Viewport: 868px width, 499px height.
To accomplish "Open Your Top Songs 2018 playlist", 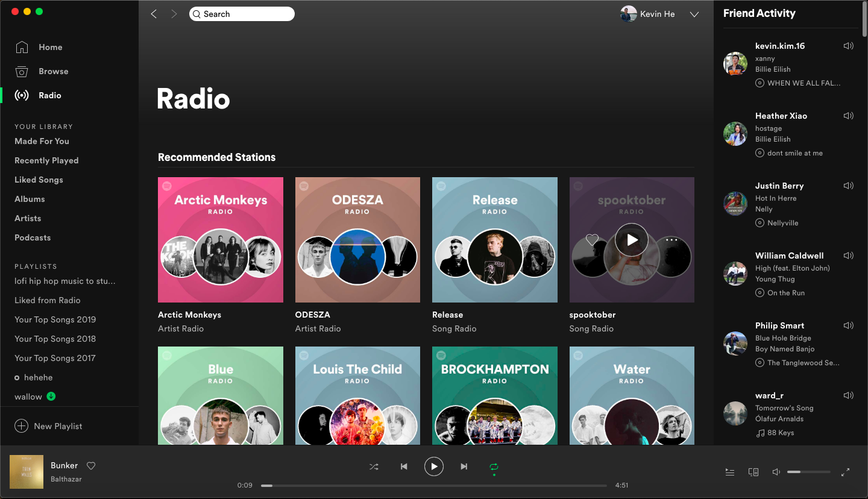I will click(x=55, y=339).
